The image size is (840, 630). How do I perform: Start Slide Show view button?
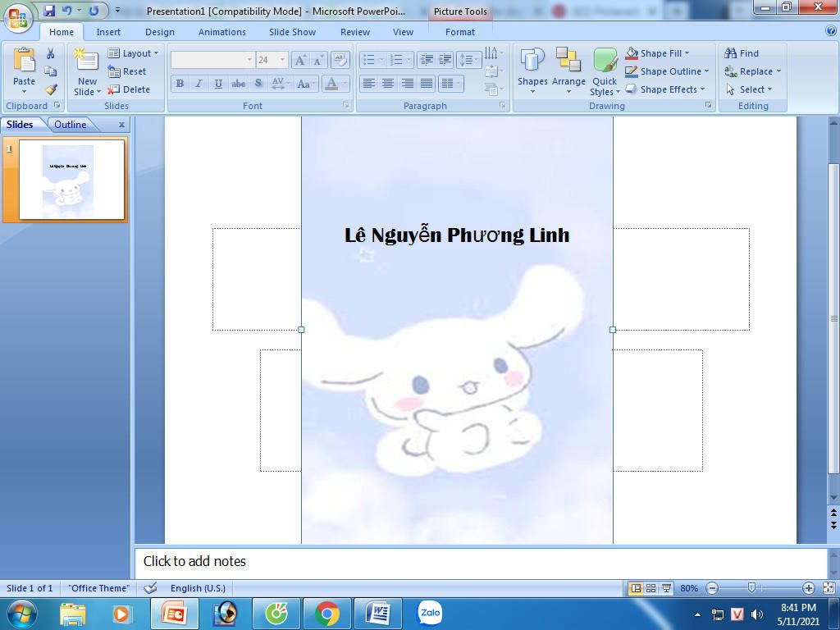click(666, 587)
